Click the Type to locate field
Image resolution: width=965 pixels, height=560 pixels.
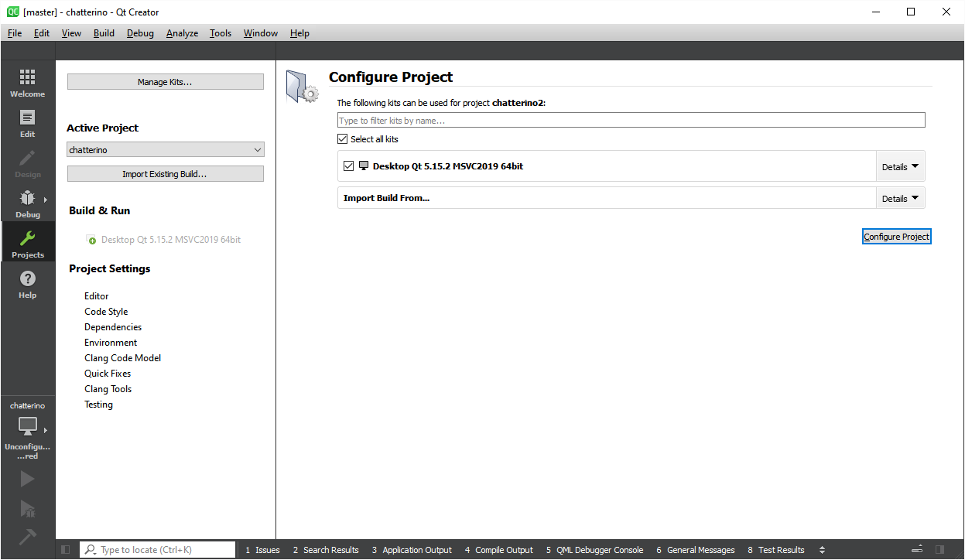point(158,550)
